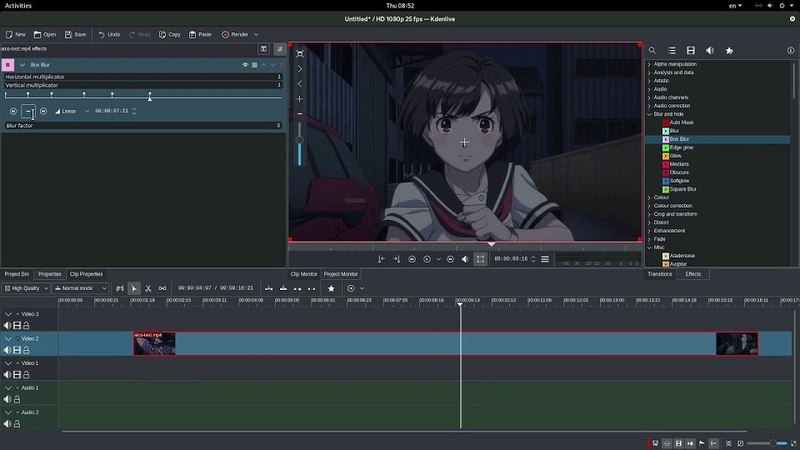Go to next keyframe button

coord(43,111)
